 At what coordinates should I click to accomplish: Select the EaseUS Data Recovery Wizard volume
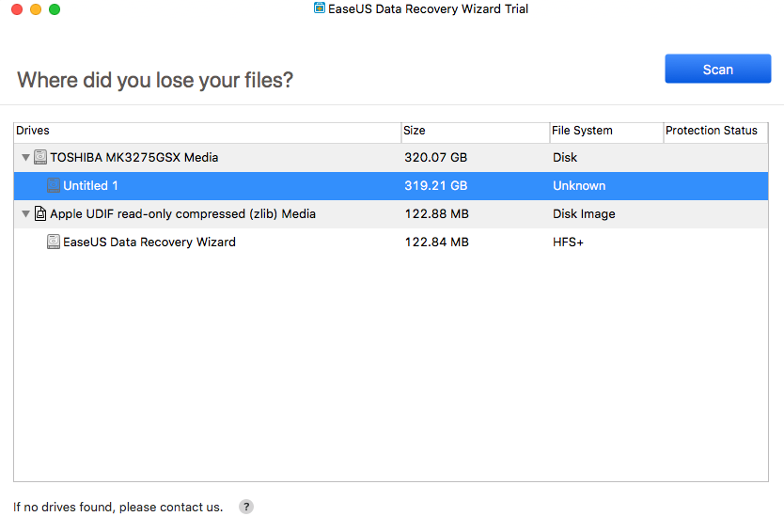click(391, 242)
